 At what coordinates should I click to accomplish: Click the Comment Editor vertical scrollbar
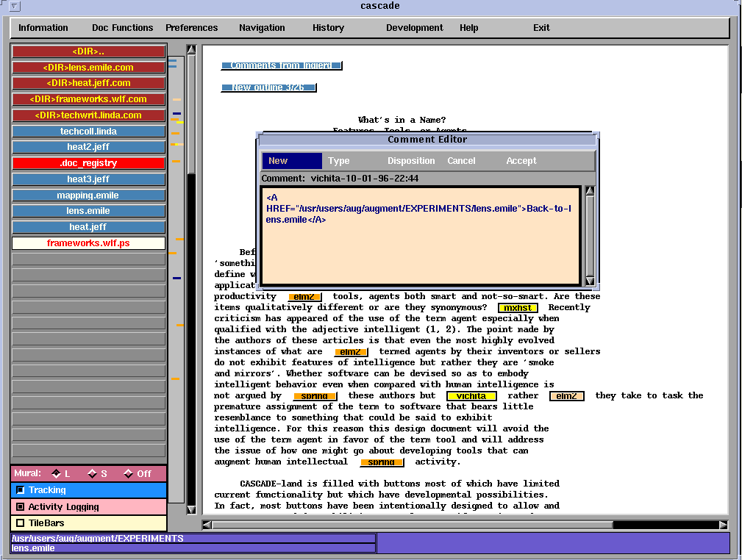coord(590,236)
